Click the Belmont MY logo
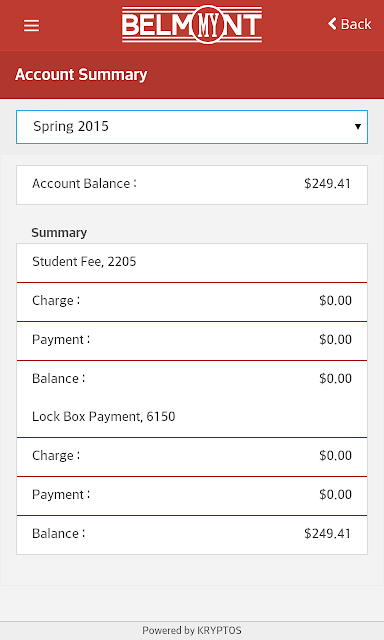 [x=192, y=24]
